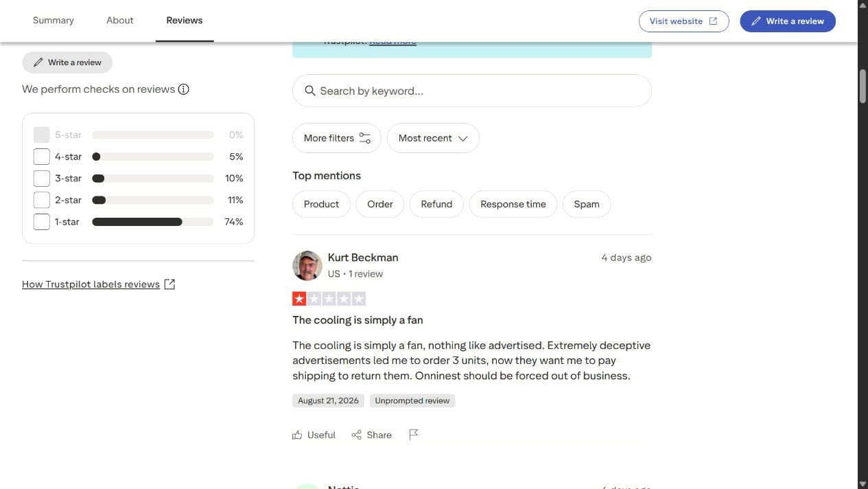Click the disabled 5-star checkbox
Image resolution: width=868 pixels, height=489 pixels.
pos(42,135)
